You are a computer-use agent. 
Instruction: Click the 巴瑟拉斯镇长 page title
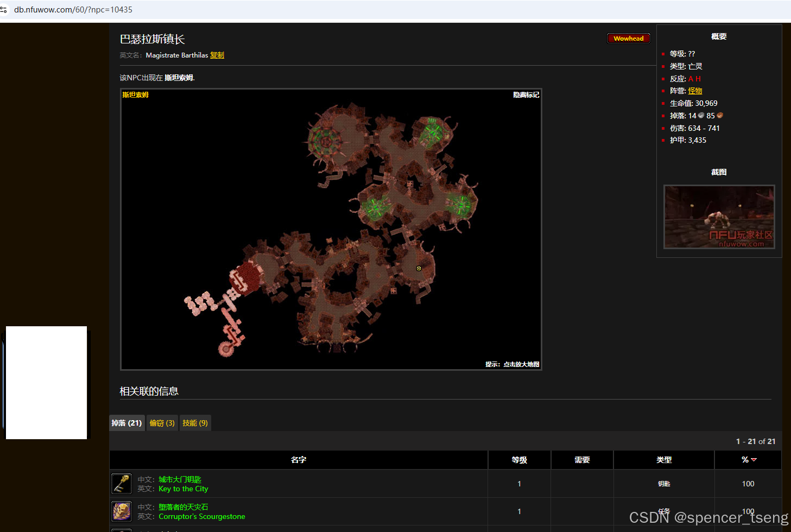(153, 39)
